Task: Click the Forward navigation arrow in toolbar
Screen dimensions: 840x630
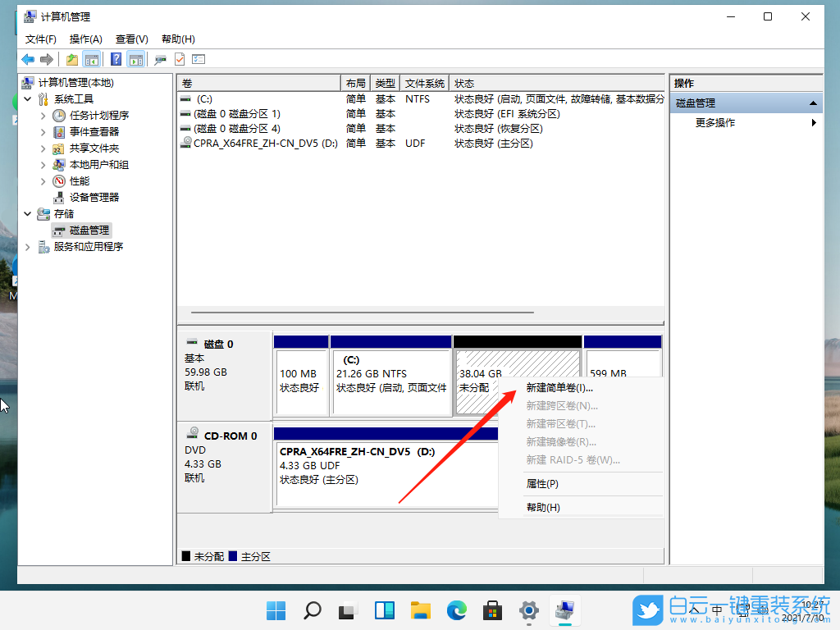Action: pos(47,58)
